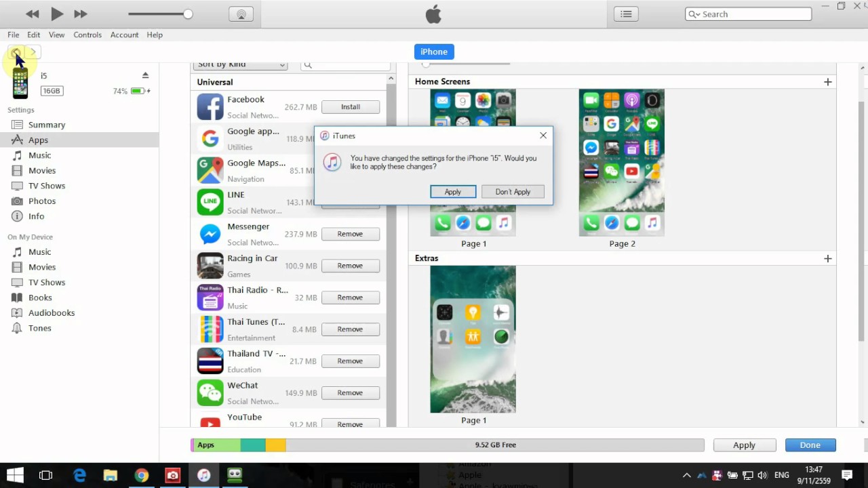Close the iTunes dialog

pos(543,136)
